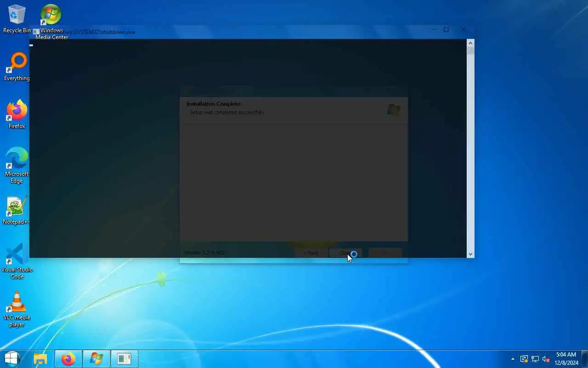Switch to the Windows-flag installer taskbar button
Viewport: 588px width, 368px height.
[x=96, y=359]
